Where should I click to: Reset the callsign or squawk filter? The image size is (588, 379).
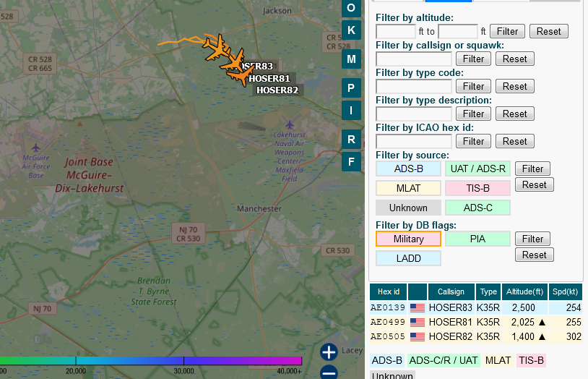(x=515, y=59)
